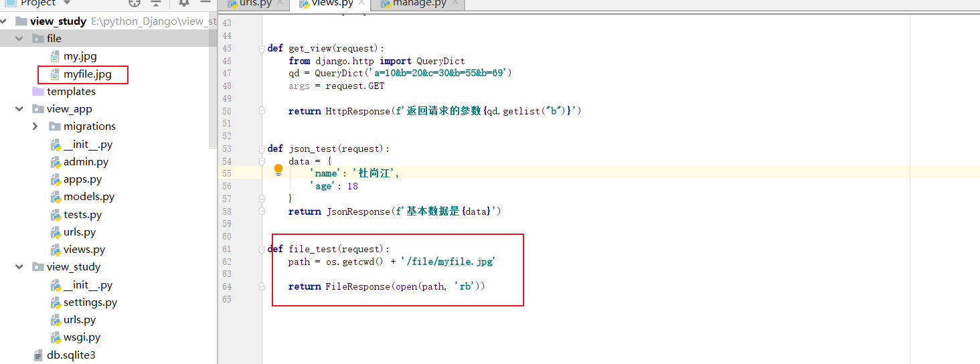Click the collapse all icon in Project panel

click(156, 3)
